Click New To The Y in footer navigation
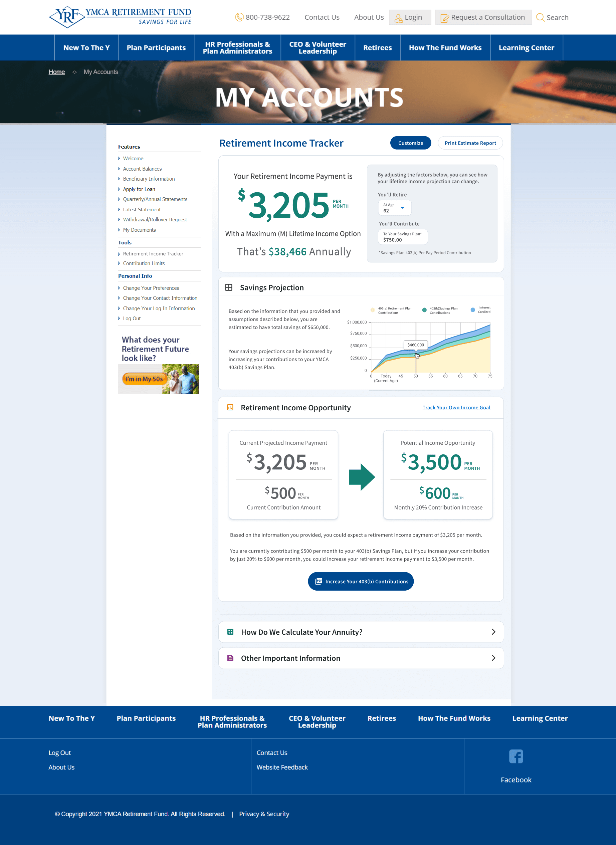The width and height of the screenshot is (616, 845). coord(71,718)
